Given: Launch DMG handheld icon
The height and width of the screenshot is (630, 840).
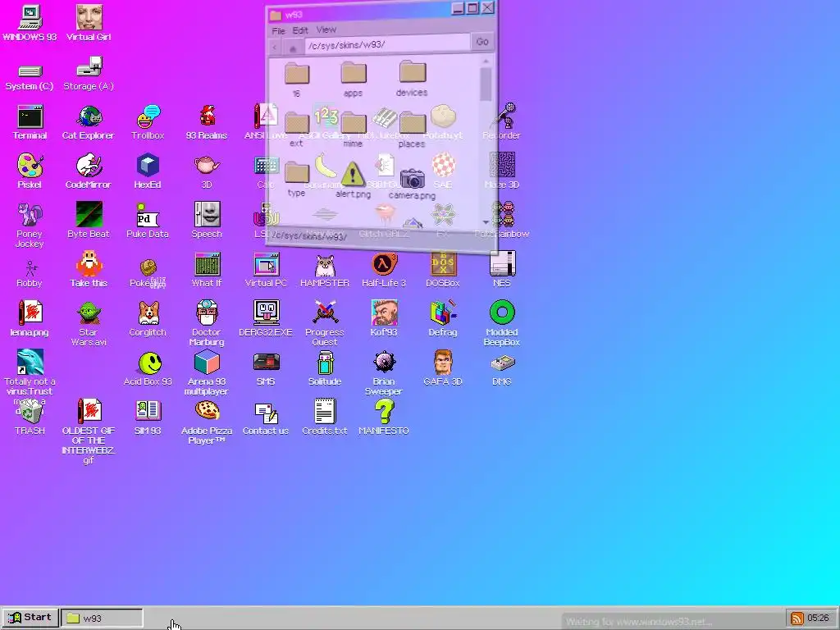Looking at the screenshot, I should pos(502,368).
